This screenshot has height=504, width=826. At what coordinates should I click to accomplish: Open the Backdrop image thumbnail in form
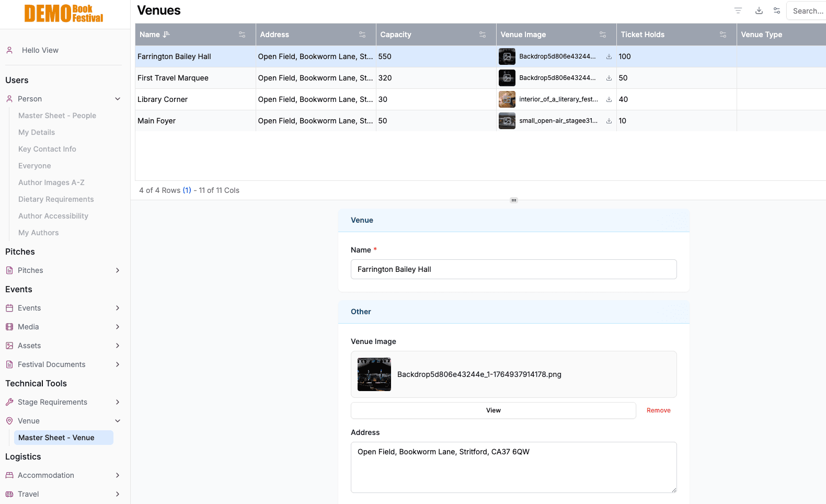[x=374, y=374]
